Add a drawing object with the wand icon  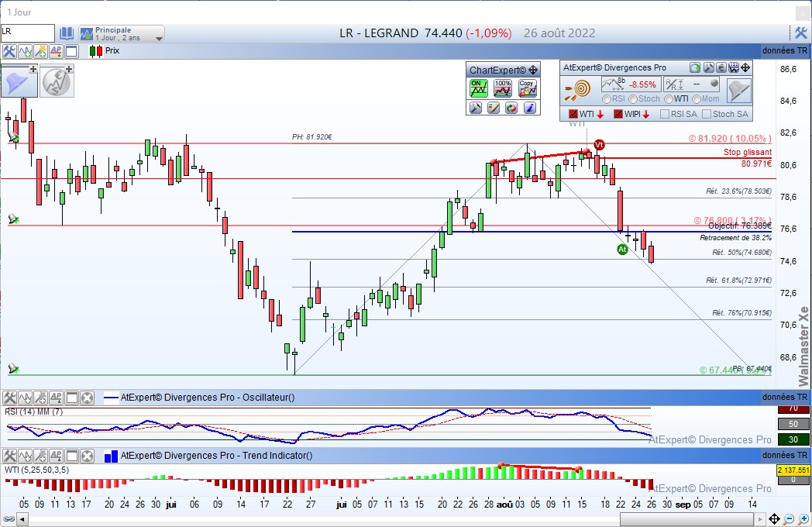point(40,51)
